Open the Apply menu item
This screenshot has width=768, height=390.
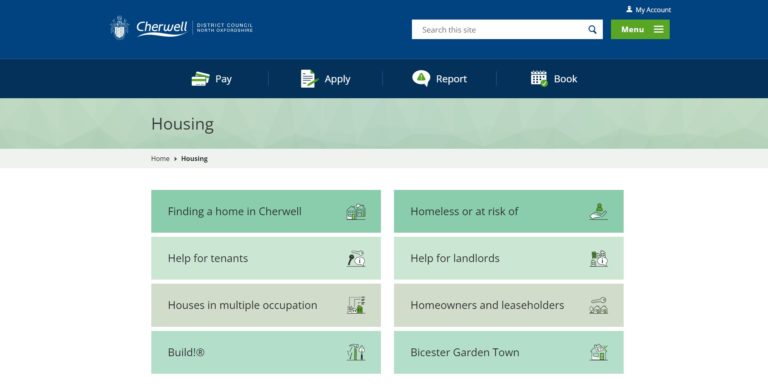[x=325, y=79]
